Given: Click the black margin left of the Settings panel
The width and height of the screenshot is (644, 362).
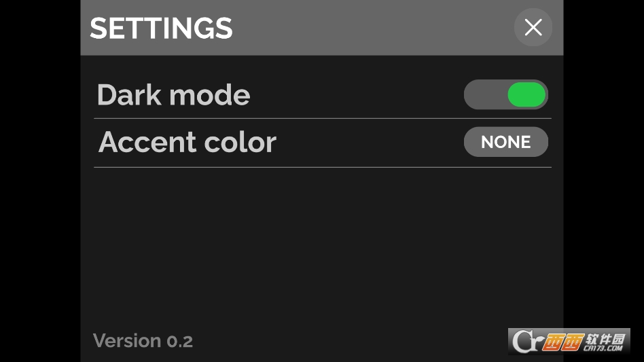Looking at the screenshot, I should click(x=39, y=181).
